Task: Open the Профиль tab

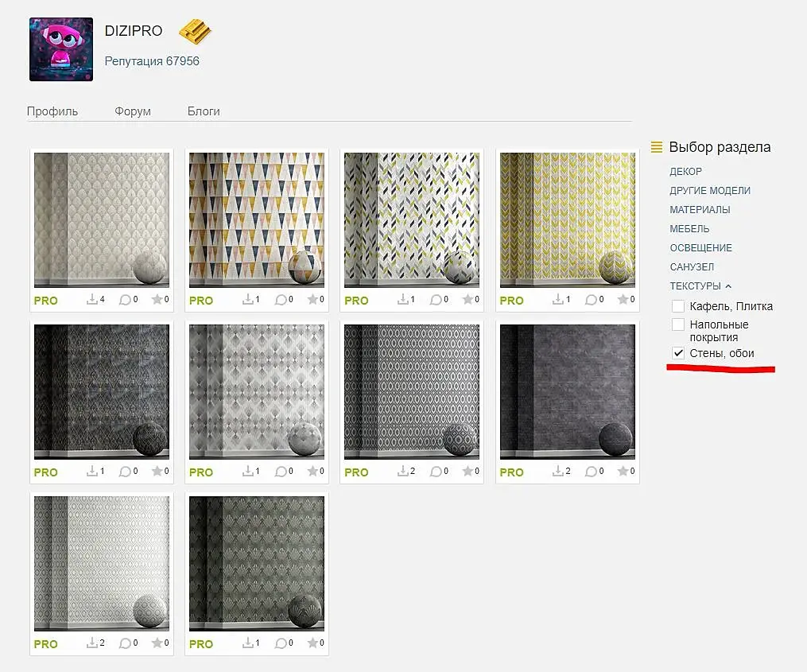Action: (x=52, y=111)
